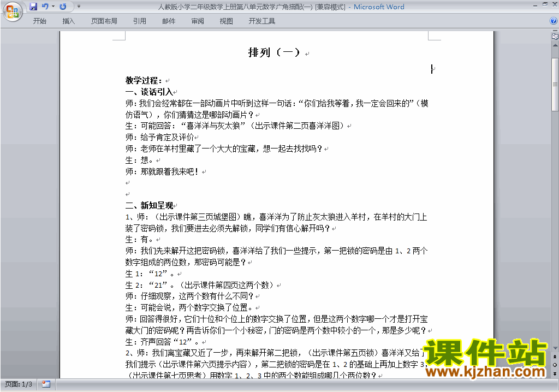Switch to the 页面布局 tab
This screenshot has height=392, width=559.
[x=104, y=21]
